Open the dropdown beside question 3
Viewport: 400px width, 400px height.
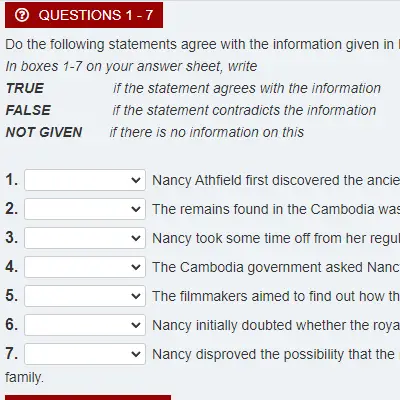[85, 238]
